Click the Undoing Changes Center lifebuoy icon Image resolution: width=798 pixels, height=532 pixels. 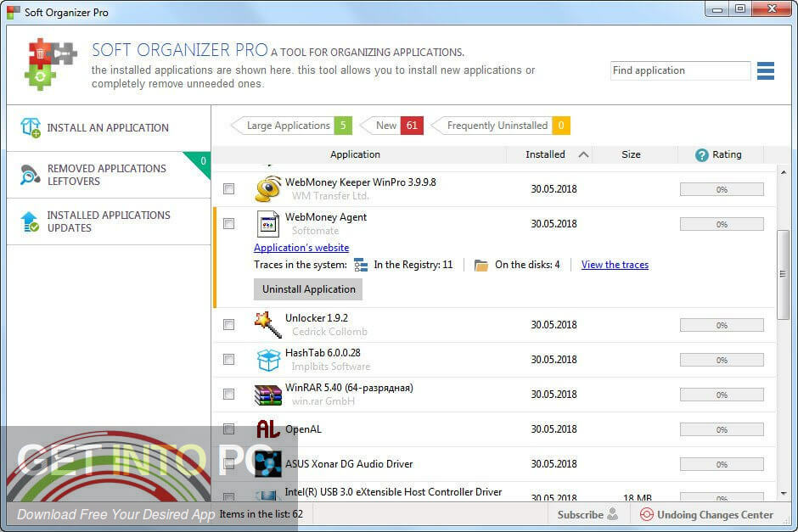[646, 514]
